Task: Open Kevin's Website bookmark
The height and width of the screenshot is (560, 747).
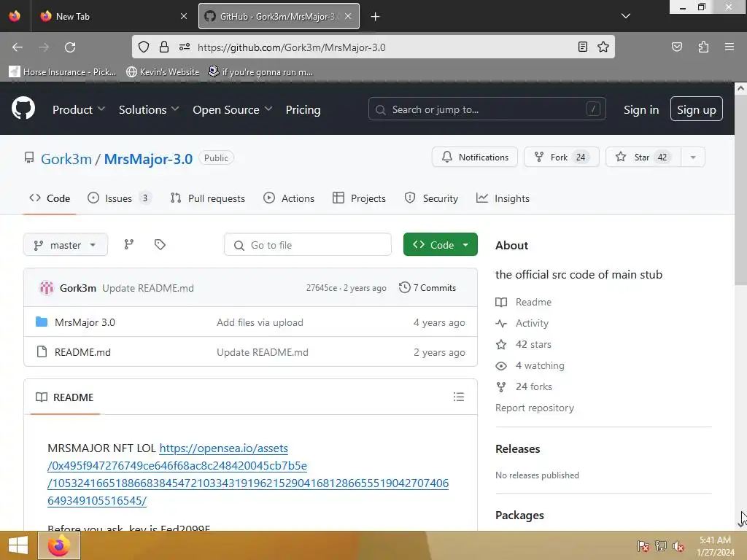Action: click(x=163, y=72)
